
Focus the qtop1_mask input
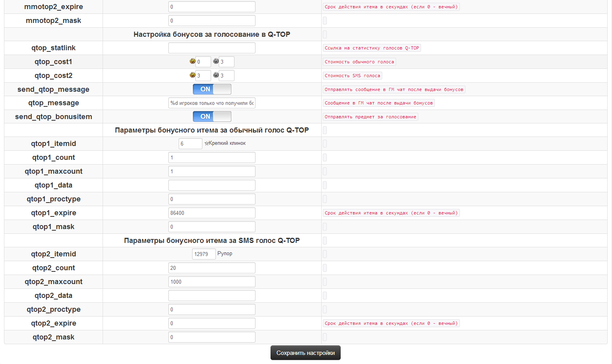(212, 227)
